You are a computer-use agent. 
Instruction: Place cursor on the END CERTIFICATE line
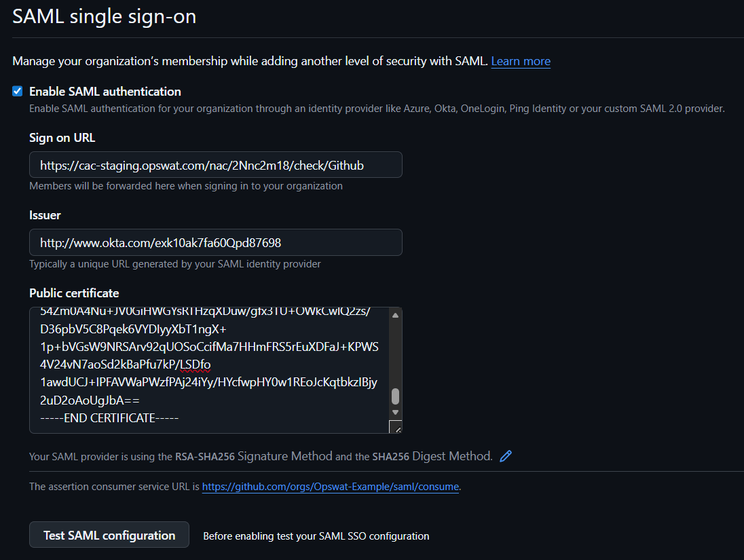(x=110, y=418)
